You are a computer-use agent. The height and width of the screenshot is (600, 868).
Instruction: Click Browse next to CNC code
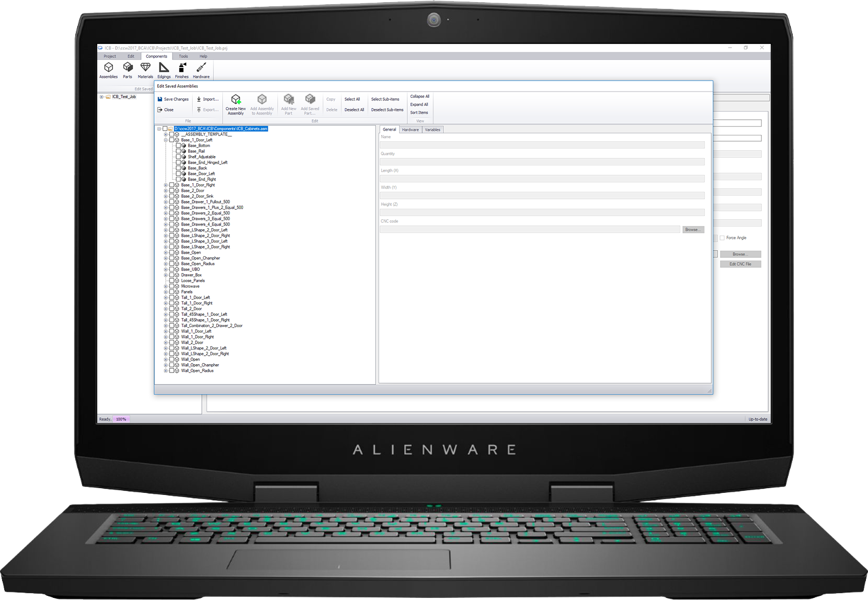693,230
